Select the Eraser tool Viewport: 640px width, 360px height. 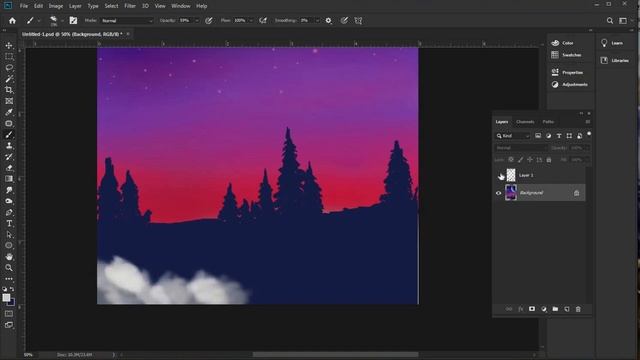[9, 168]
